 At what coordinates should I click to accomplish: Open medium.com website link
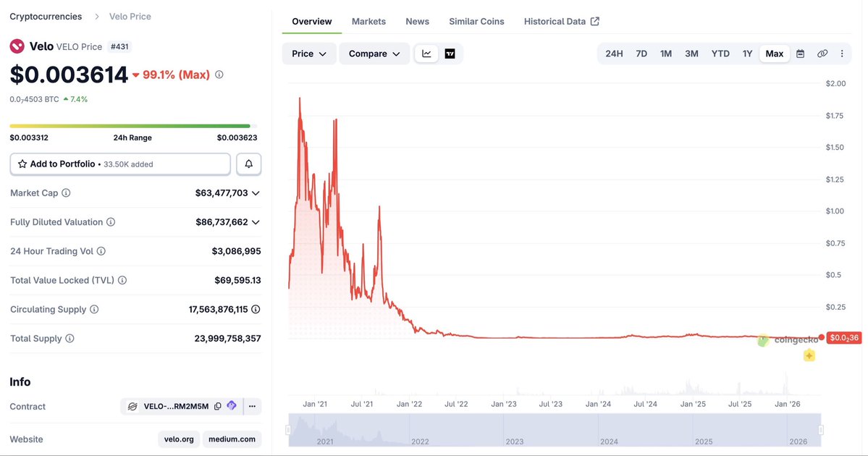[232, 439]
